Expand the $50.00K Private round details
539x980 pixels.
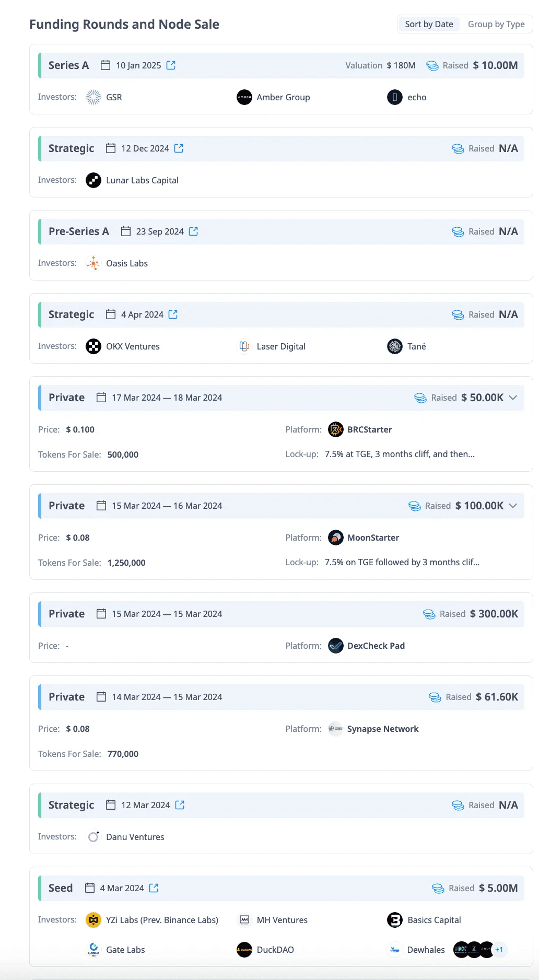pos(513,398)
